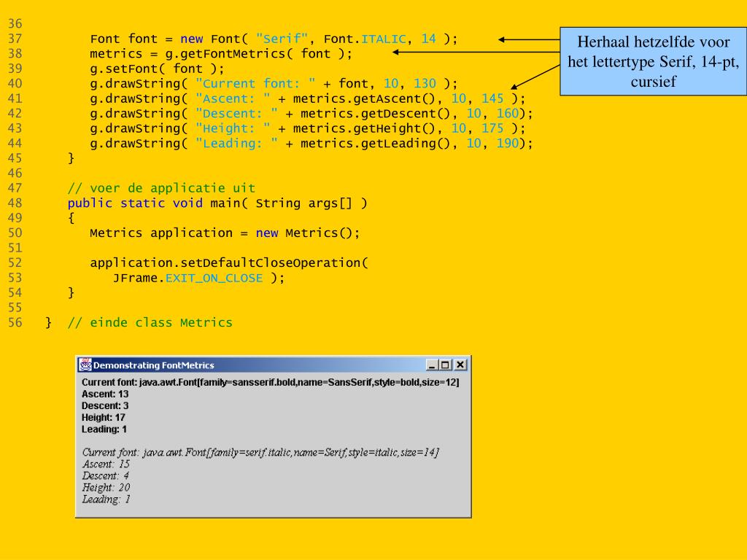Click 'metrics.getAscent()' on line 41
The image size is (747, 560).
click(365, 98)
